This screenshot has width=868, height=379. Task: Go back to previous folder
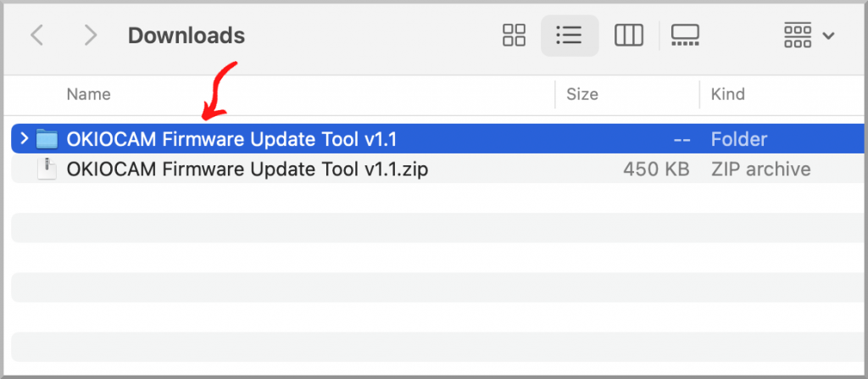click(x=36, y=36)
